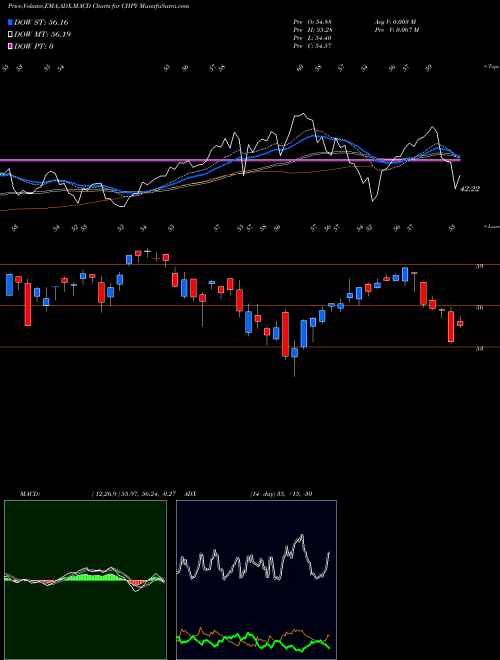Click the last red candlestick on the right

pos(460,324)
